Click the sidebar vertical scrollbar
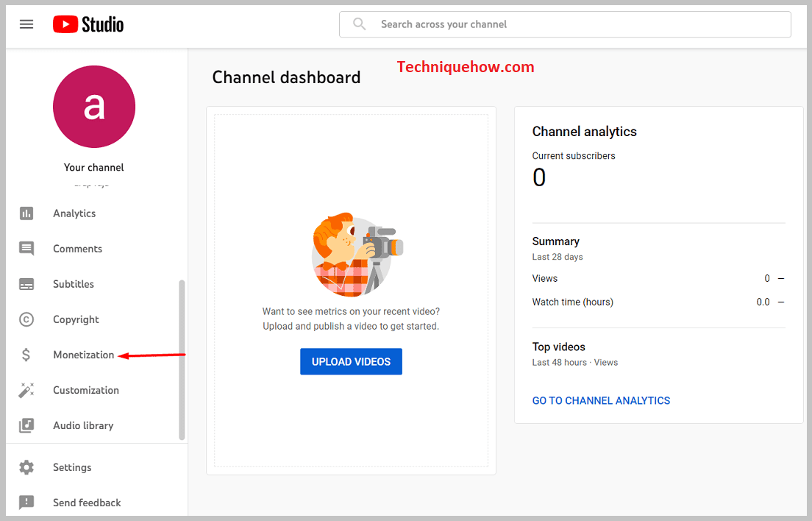 pyautogui.click(x=182, y=360)
